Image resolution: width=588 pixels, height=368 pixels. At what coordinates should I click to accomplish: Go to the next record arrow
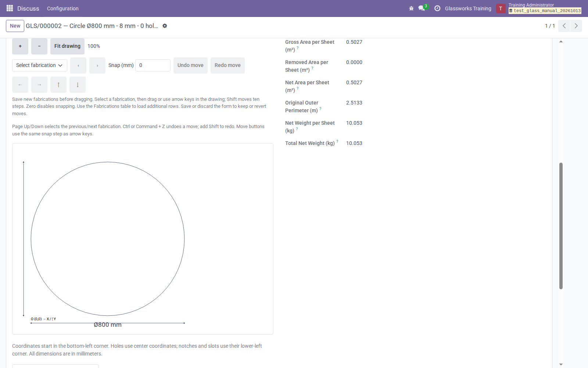click(x=576, y=26)
